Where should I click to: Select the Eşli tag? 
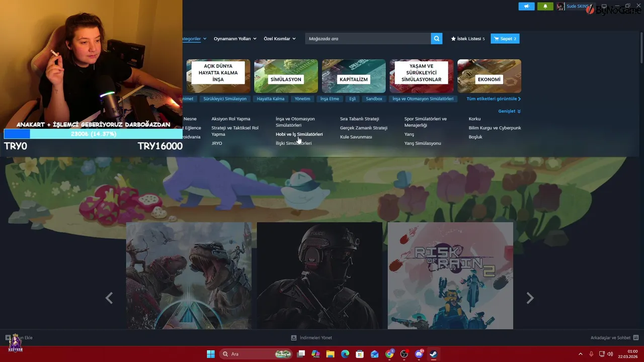pos(352,99)
